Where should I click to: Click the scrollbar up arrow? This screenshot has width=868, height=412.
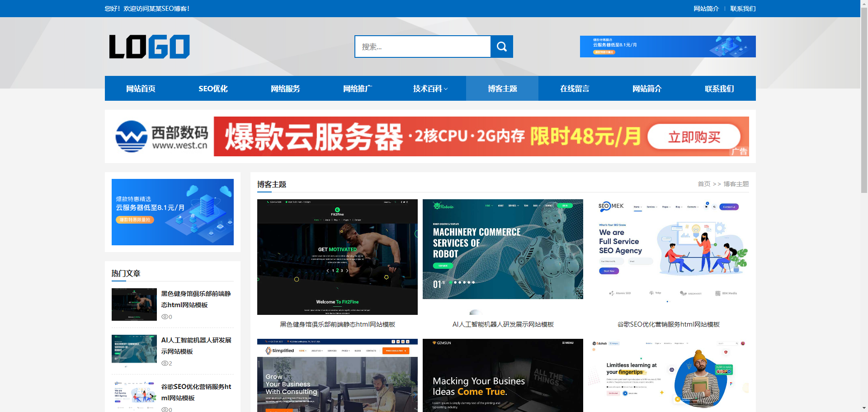(864, 3)
